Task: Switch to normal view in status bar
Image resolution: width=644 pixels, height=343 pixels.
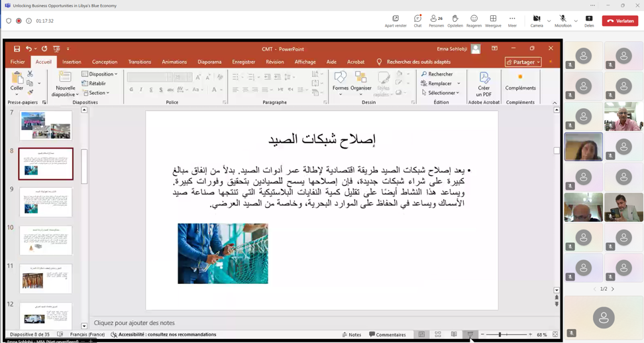Action: click(421, 334)
